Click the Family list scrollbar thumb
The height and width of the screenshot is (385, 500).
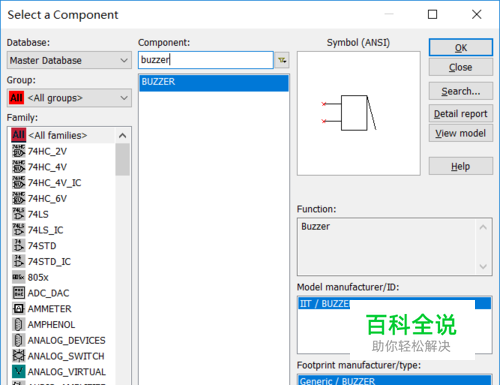(x=122, y=160)
